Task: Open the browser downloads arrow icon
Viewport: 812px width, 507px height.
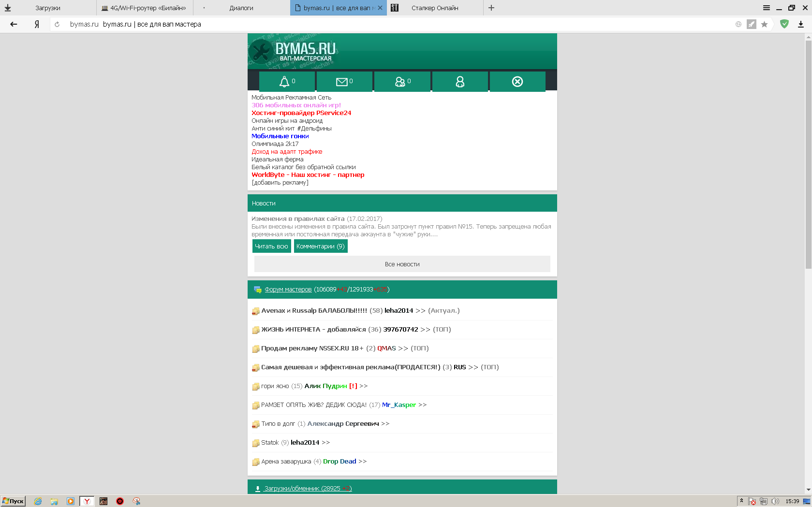Action: [801, 24]
